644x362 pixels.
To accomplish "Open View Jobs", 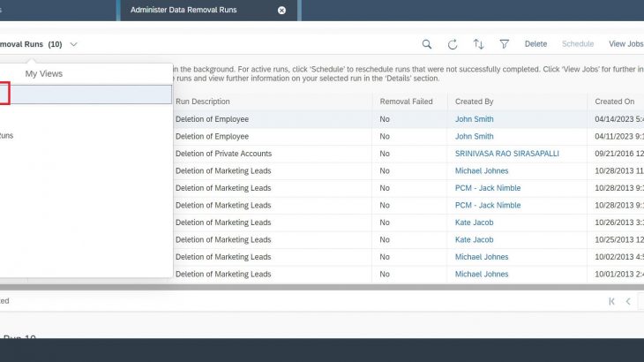I will (x=626, y=44).
